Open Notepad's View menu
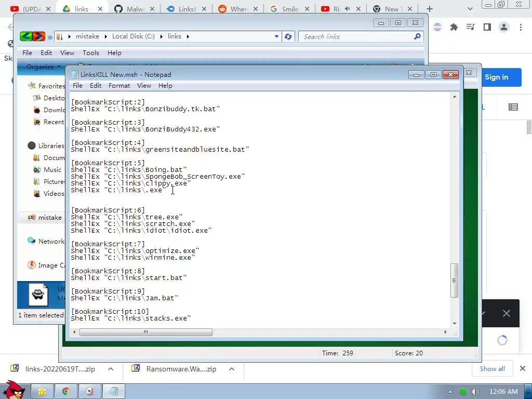The width and height of the screenshot is (532, 399). tap(144, 86)
